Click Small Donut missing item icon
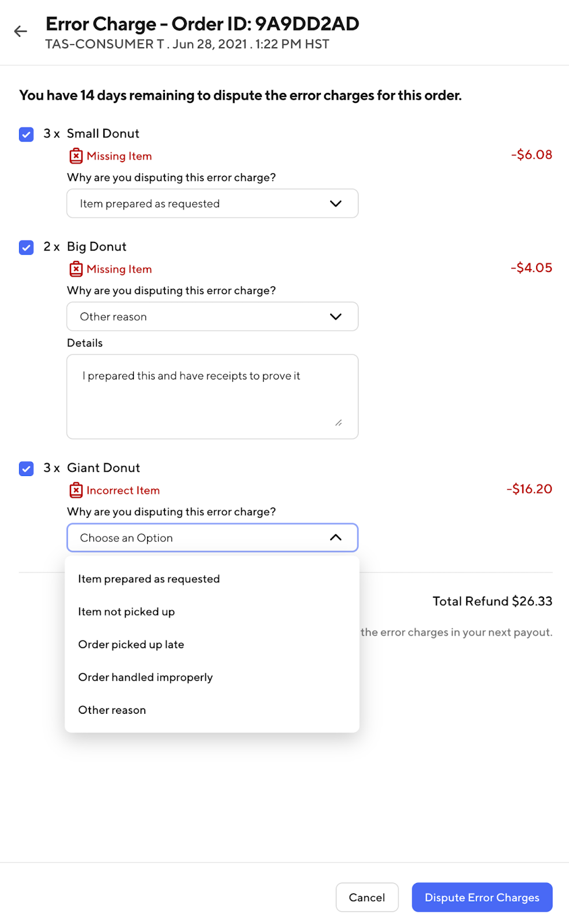The width and height of the screenshot is (569, 924). tap(76, 156)
